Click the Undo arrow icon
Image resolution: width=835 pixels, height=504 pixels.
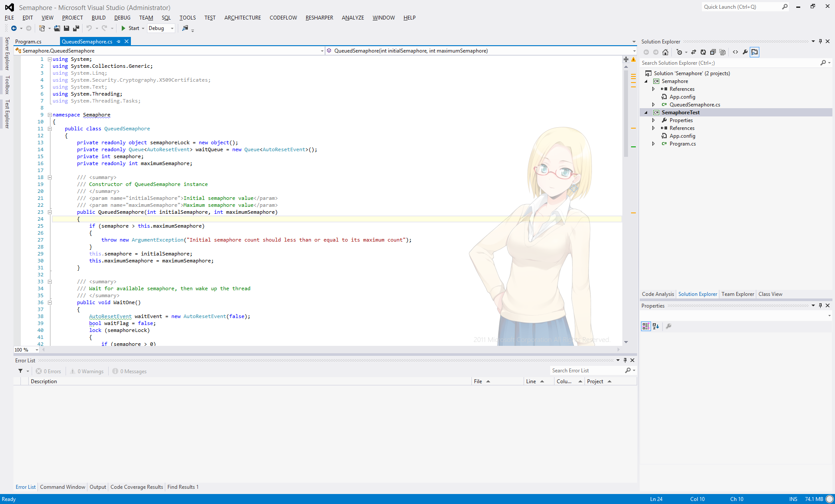[89, 28]
